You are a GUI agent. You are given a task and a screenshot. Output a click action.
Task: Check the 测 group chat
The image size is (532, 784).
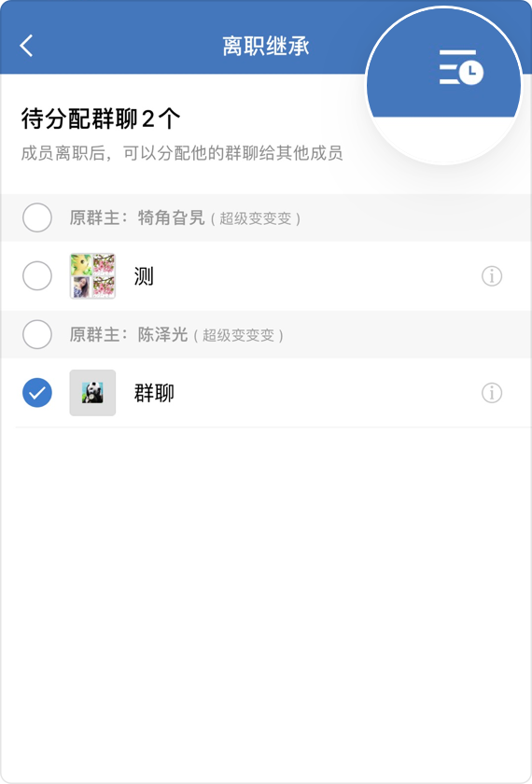[37, 275]
